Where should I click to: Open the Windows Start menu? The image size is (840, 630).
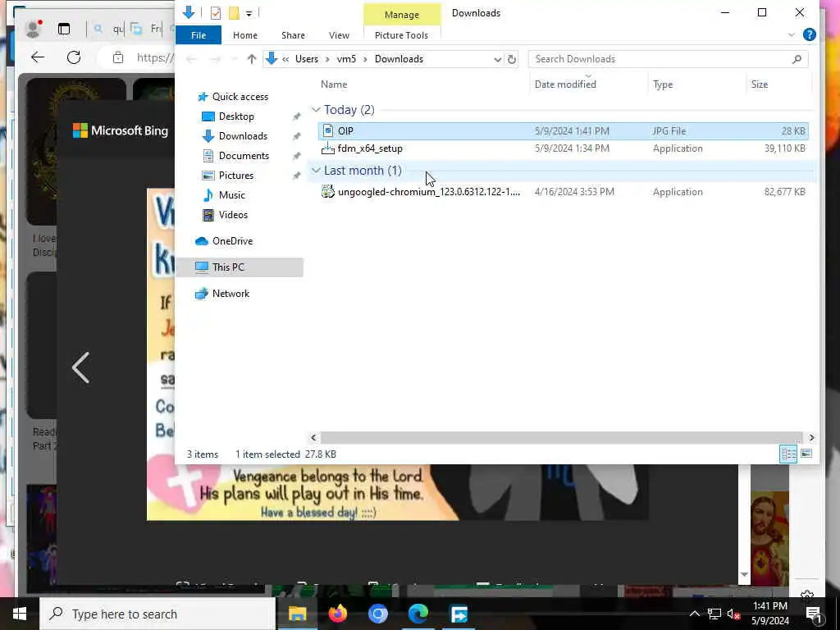point(20,614)
